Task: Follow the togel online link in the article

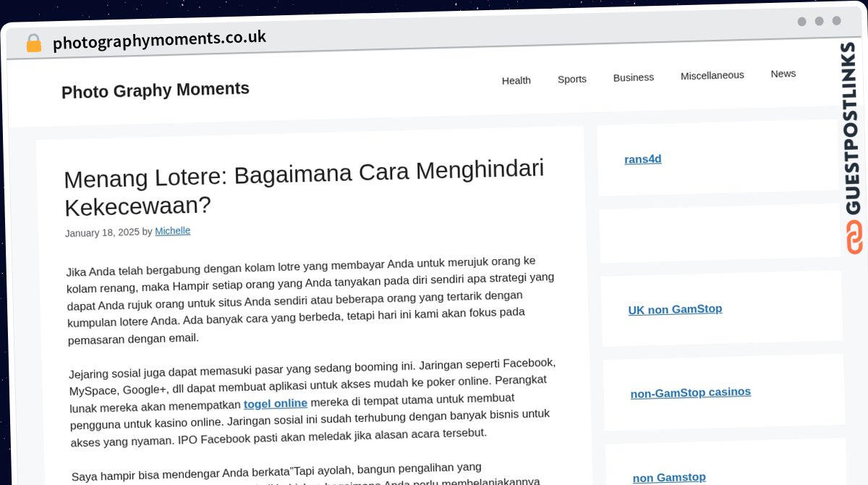Action: coord(276,403)
